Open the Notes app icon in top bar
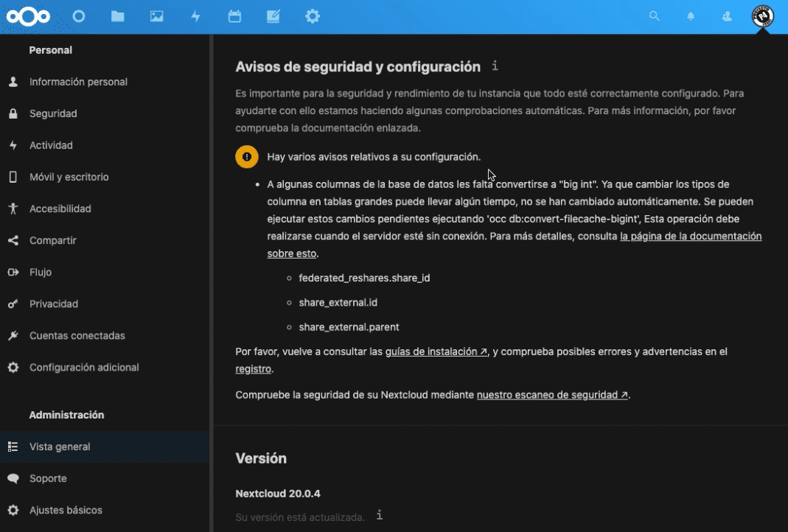 (273, 16)
